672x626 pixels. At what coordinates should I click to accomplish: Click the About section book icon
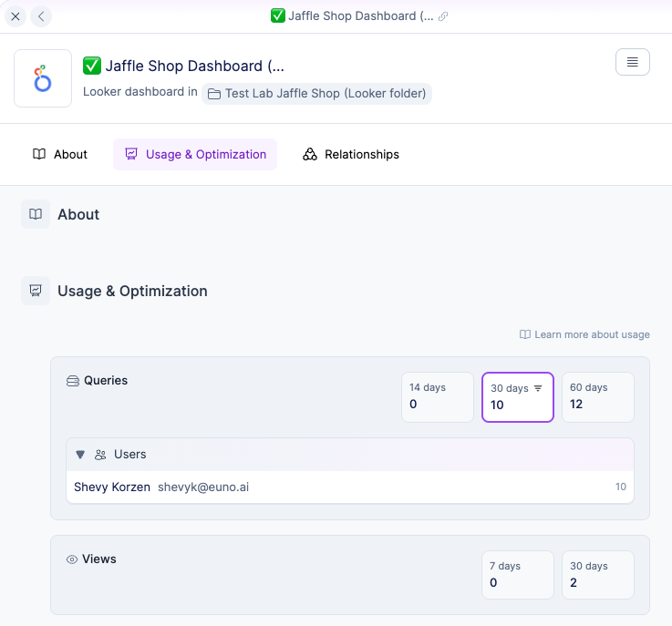(x=36, y=214)
